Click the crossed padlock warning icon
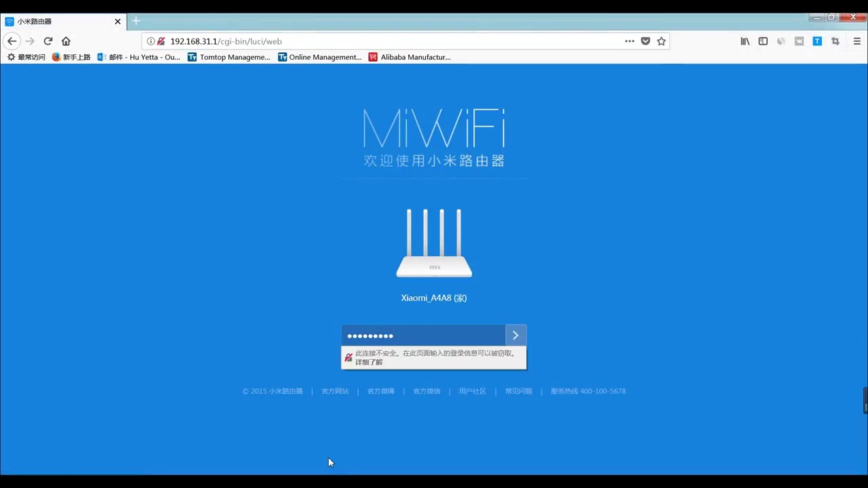Image resolution: width=868 pixels, height=488 pixels. [x=348, y=357]
